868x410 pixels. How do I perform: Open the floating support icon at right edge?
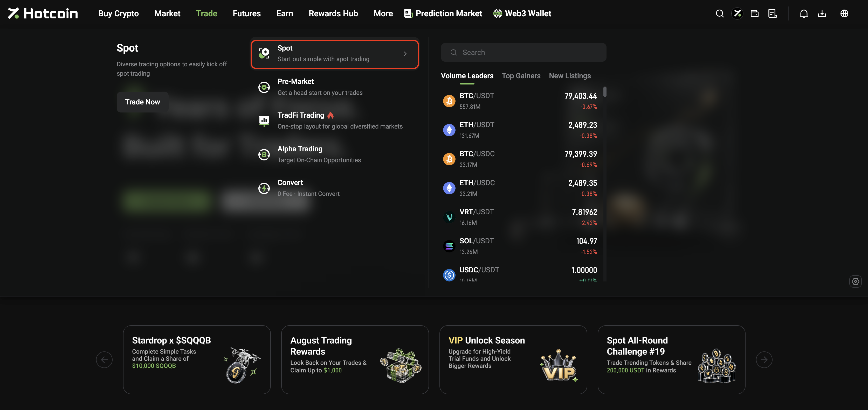pyautogui.click(x=855, y=281)
